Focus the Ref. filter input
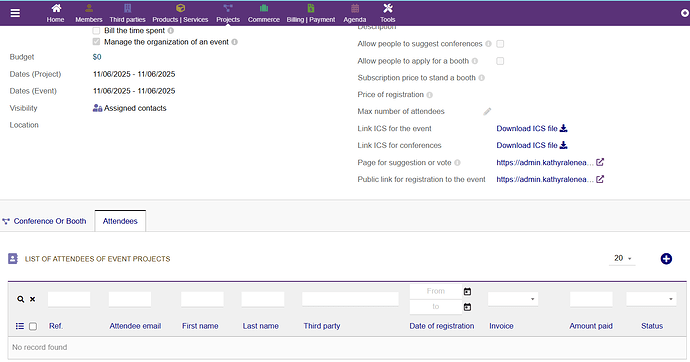This screenshot has height=362, width=690. 69,299
